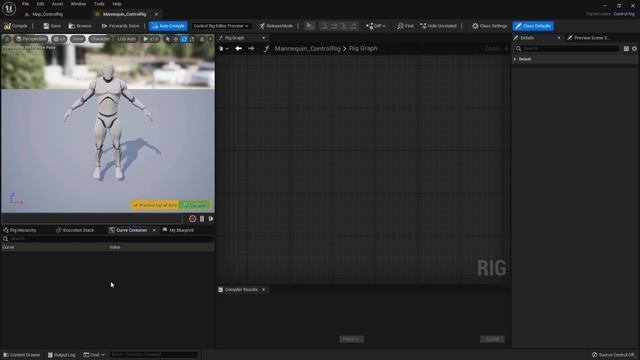
Task: Switch to the Execution Stack tab
Action: tap(75, 230)
